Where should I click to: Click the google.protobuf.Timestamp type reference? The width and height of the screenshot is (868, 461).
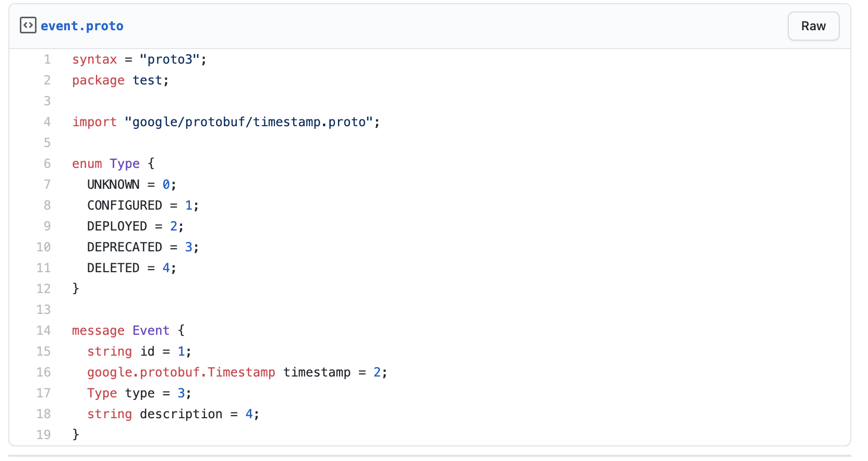click(182, 372)
